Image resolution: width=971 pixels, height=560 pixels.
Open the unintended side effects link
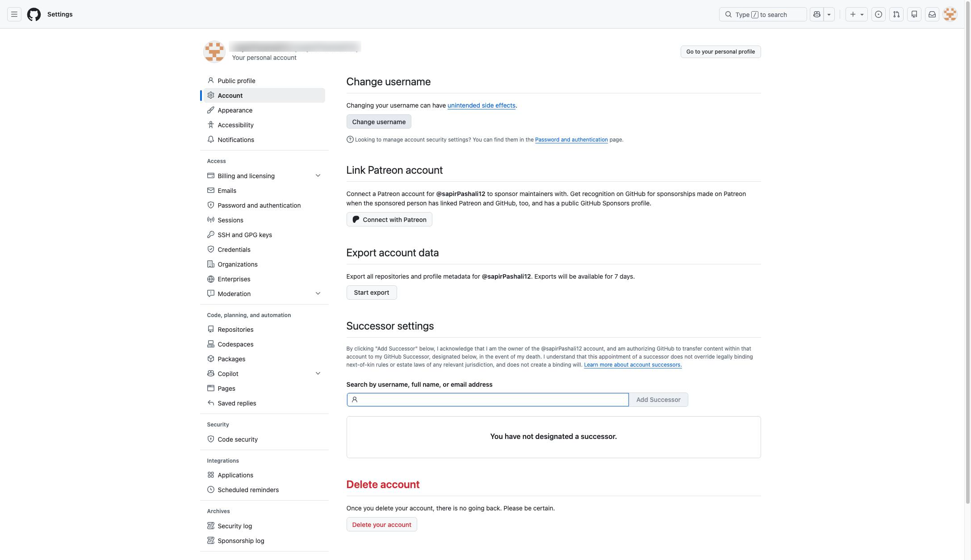(x=481, y=105)
